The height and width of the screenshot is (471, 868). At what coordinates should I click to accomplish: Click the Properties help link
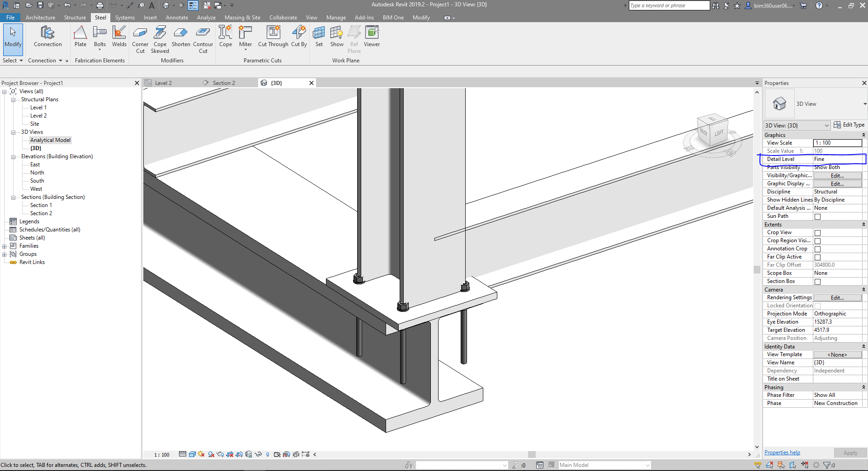782,452
